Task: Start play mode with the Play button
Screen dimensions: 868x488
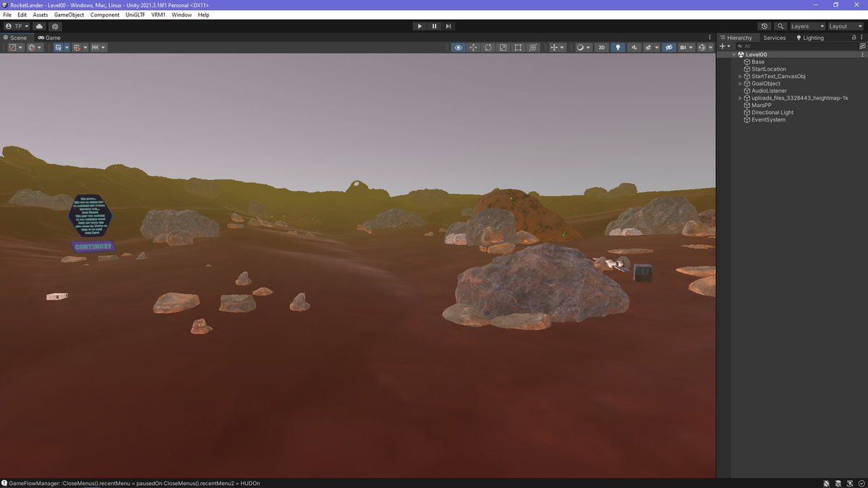Action: pos(420,26)
